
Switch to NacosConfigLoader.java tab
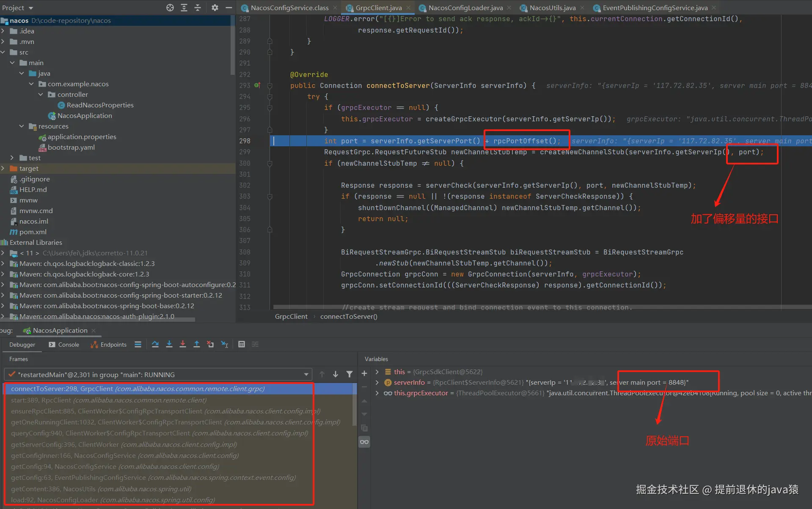pos(465,8)
